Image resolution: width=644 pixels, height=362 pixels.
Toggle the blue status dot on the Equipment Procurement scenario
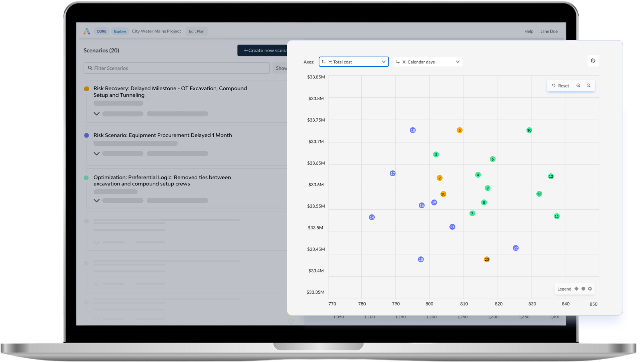[87, 135]
